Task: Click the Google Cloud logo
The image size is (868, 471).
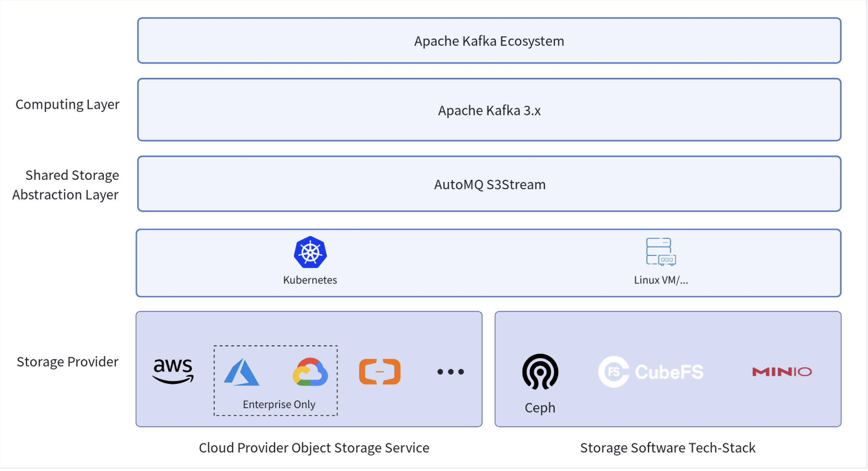Action: click(x=310, y=372)
